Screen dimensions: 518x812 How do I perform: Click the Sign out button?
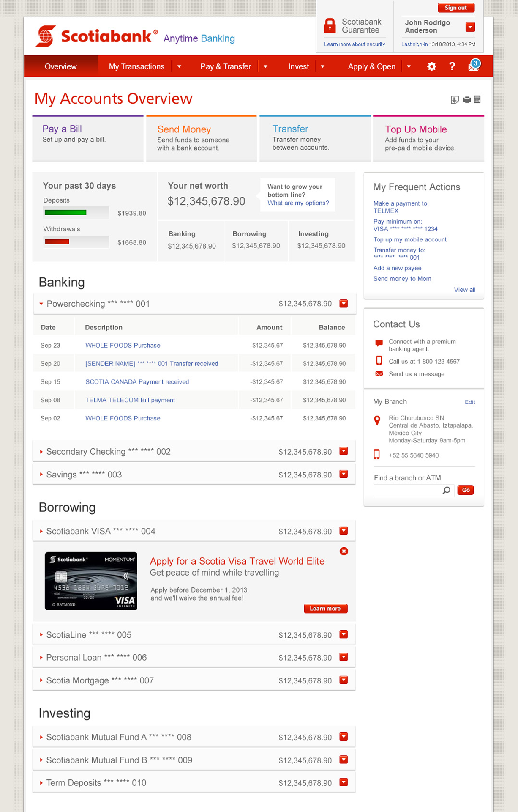coord(456,8)
